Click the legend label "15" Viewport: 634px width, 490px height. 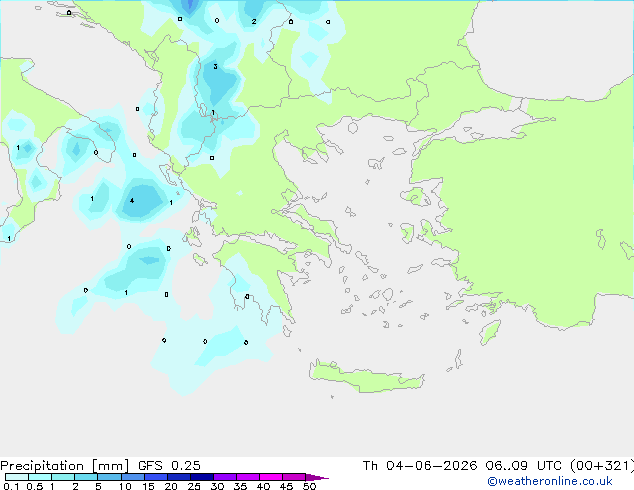pos(148,486)
